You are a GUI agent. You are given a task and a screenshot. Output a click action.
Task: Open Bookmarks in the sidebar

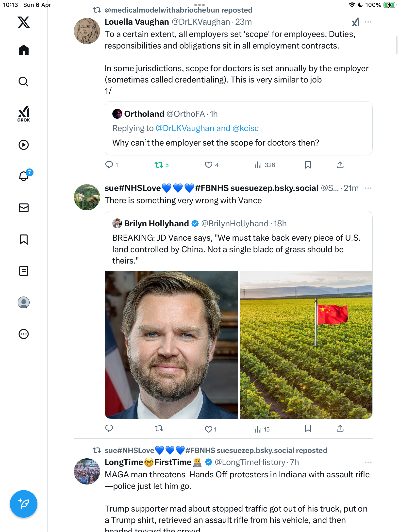pos(24,239)
